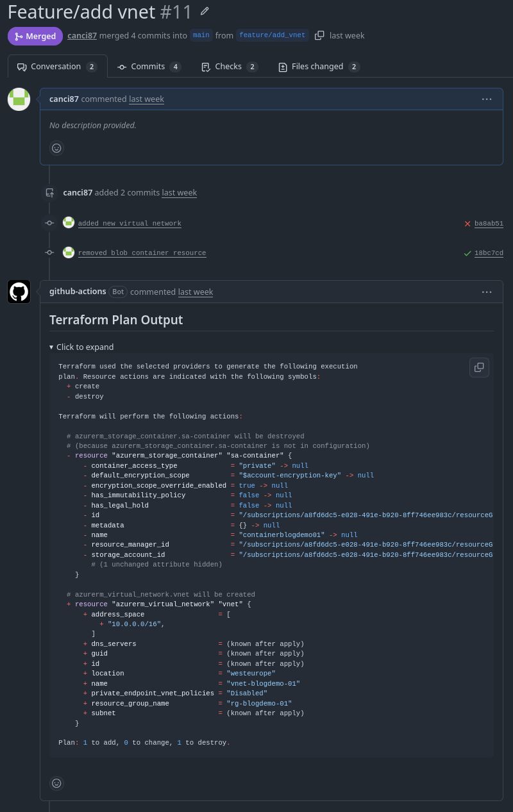Click last week timestamp on github-actions comment
Viewport: 513px width, 812px height.
tap(196, 292)
